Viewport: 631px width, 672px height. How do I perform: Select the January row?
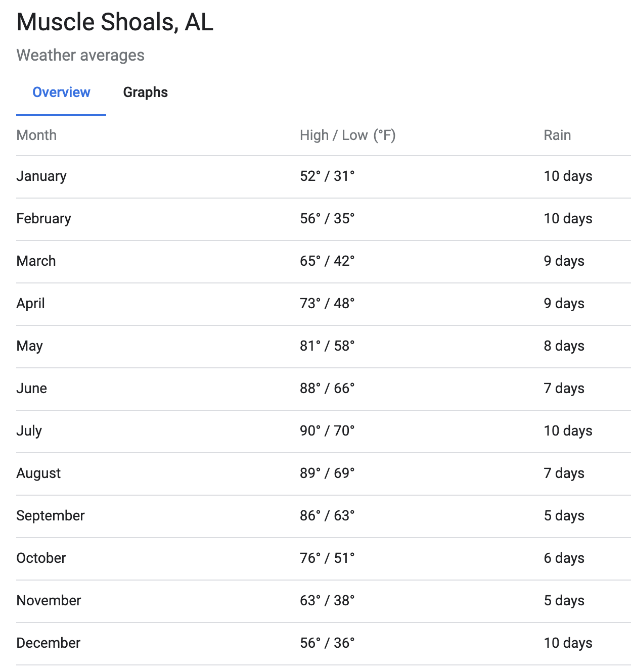click(41, 176)
